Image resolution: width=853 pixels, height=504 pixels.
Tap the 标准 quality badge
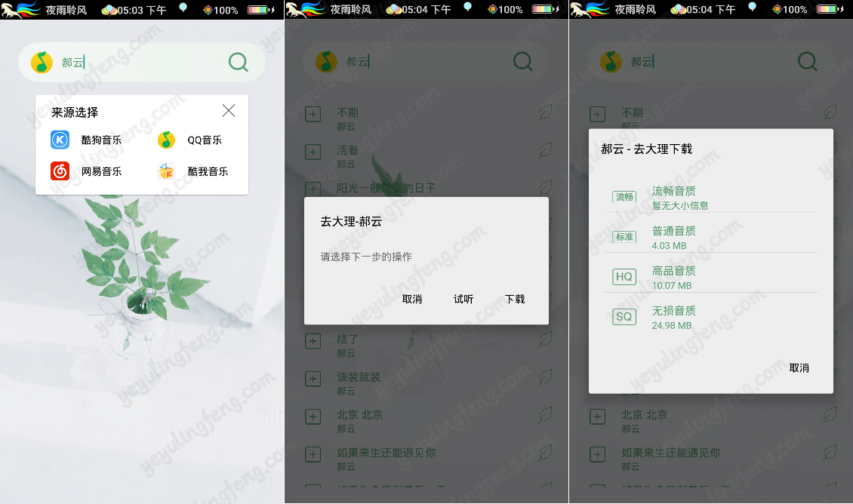tap(624, 237)
